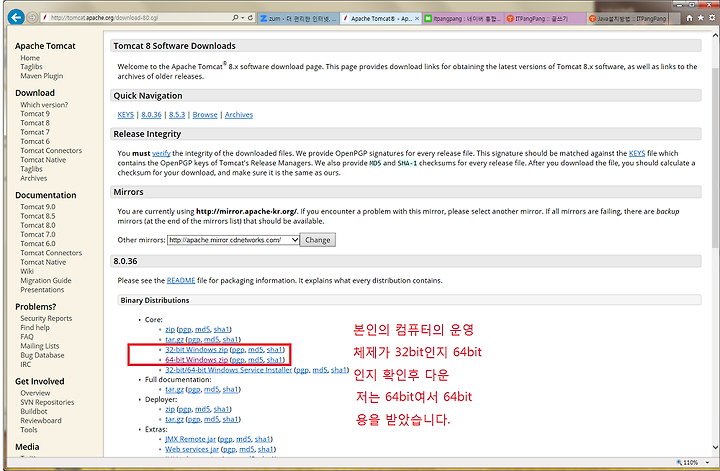This screenshot has height=471, width=720.
Task: Click the Change mirror button
Action: point(318,240)
